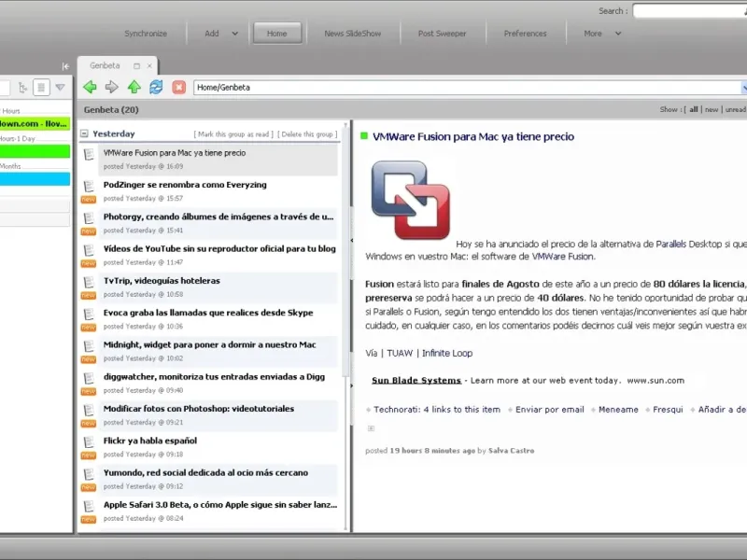747x560 pixels.
Task: Expand the small plus box below article links
Action: 371,428
